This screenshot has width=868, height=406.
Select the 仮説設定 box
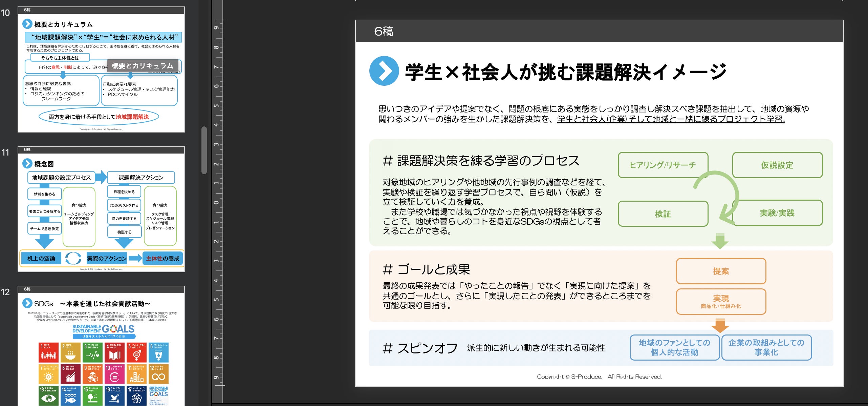pyautogui.click(x=777, y=165)
